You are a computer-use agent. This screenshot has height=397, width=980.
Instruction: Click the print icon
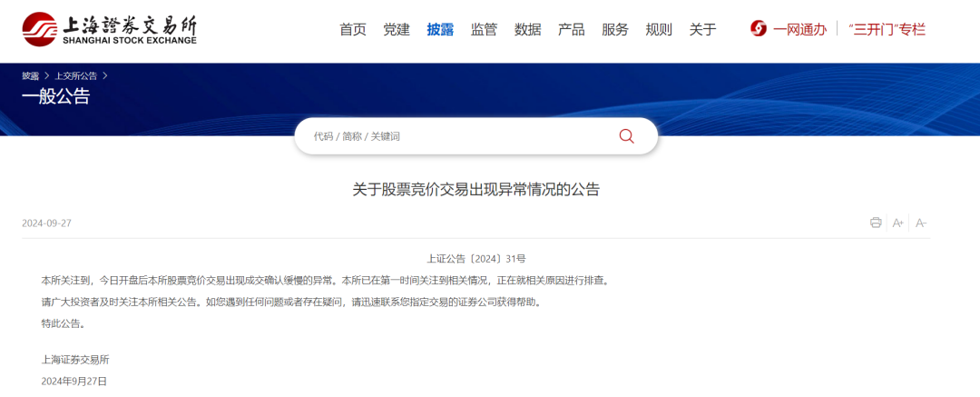coord(876,223)
